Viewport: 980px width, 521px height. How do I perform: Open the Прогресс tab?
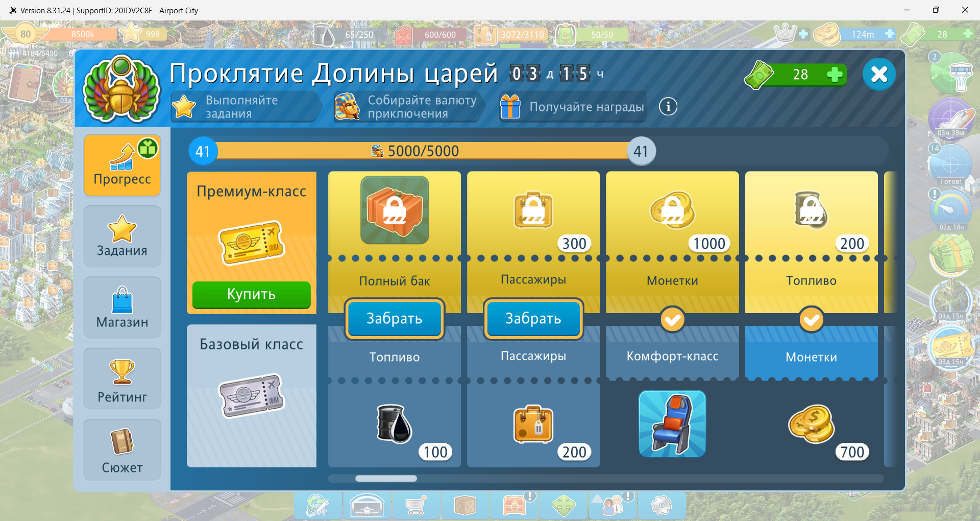[122, 165]
